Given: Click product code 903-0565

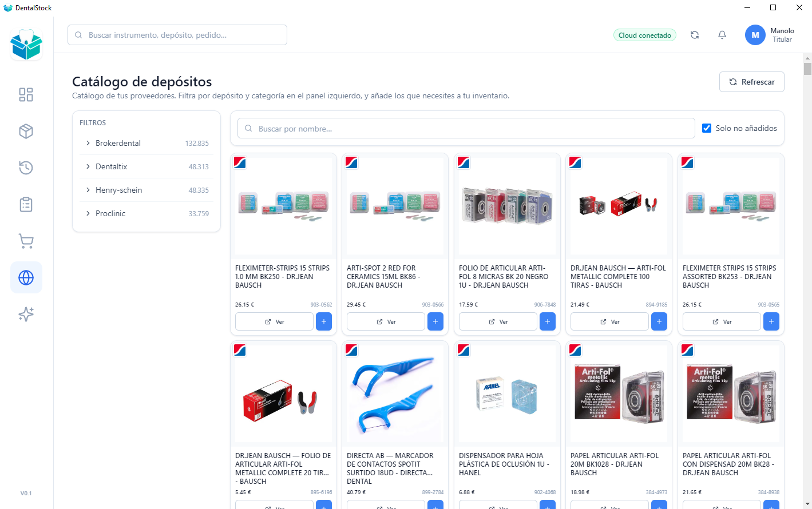Looking at the screenshot, I should pyautogui.click(x=769, y=305).
